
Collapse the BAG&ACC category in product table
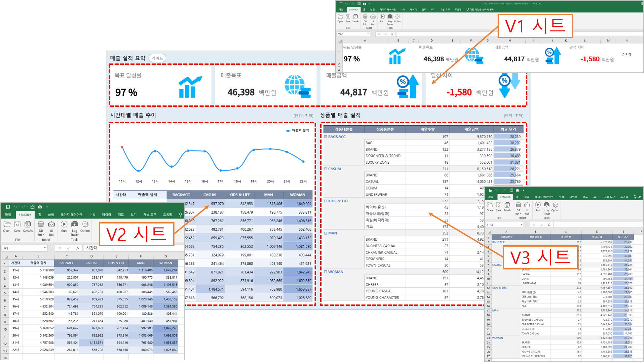point(325,137)
